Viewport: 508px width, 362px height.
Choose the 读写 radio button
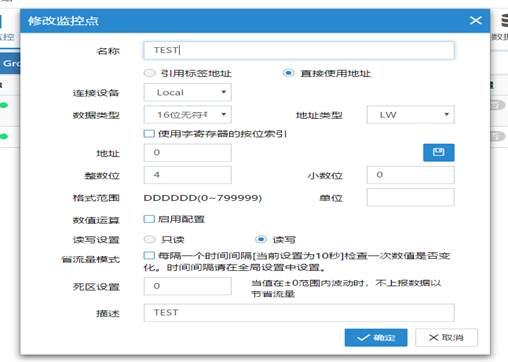coord(261,239)
